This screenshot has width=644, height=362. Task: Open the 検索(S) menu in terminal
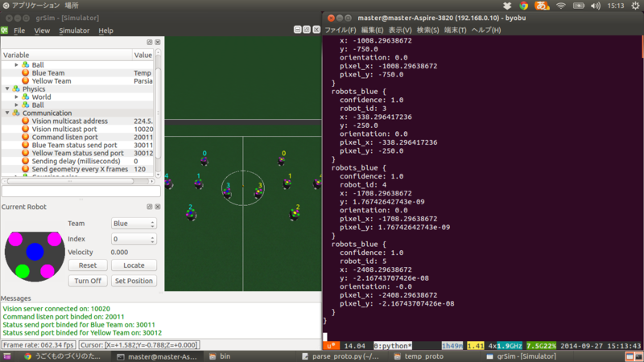427,30
